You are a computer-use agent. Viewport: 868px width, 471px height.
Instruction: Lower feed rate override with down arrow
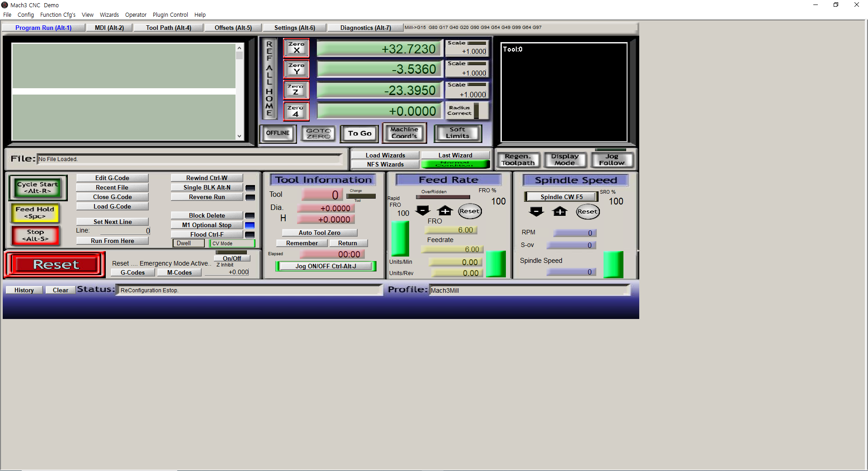(x=423, y=211)
